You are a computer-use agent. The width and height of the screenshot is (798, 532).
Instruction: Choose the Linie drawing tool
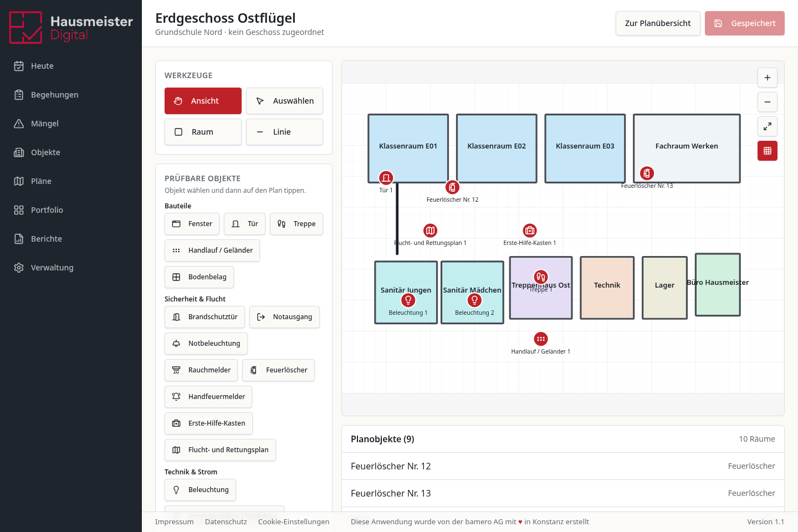click(284, 132)
